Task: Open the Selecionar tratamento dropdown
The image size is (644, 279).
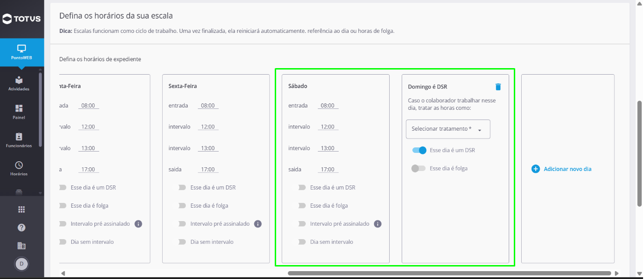Action: (448, 129)
